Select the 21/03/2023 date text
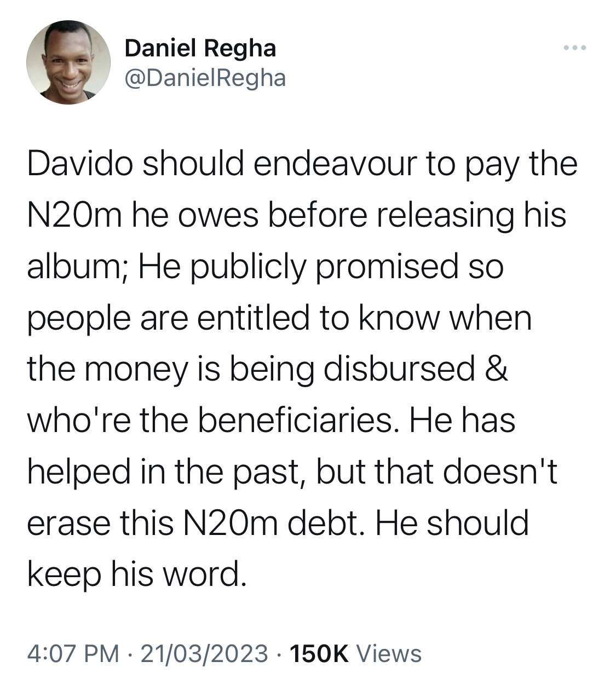This screenshot has height=679, width=616. 204,653
